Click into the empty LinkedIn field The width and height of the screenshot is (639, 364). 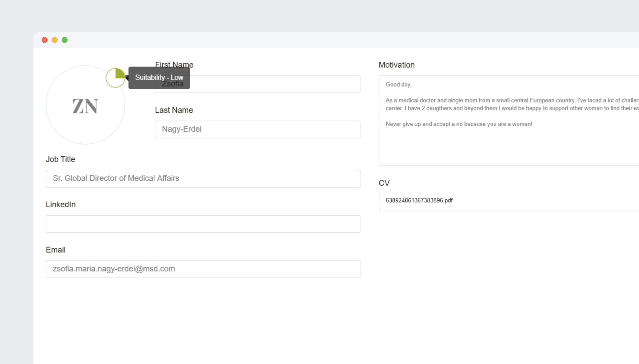(203, 224)
